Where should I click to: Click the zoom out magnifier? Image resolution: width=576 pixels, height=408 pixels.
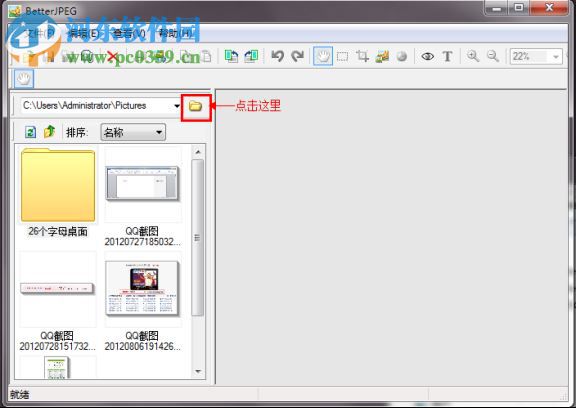point(493,56)
